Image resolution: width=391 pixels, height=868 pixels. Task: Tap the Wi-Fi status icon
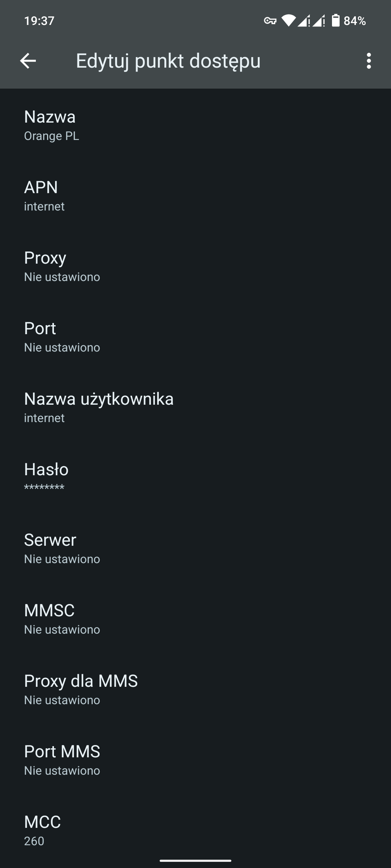tap(288, 21)
